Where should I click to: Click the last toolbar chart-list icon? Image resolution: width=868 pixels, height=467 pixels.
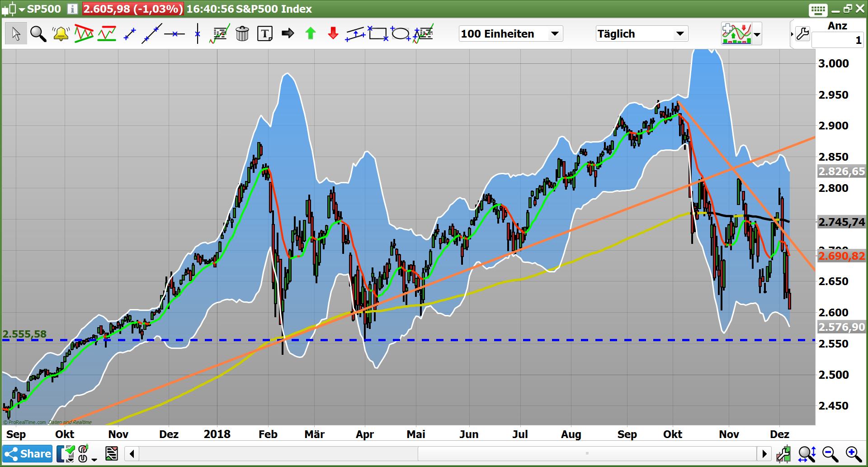424,34
